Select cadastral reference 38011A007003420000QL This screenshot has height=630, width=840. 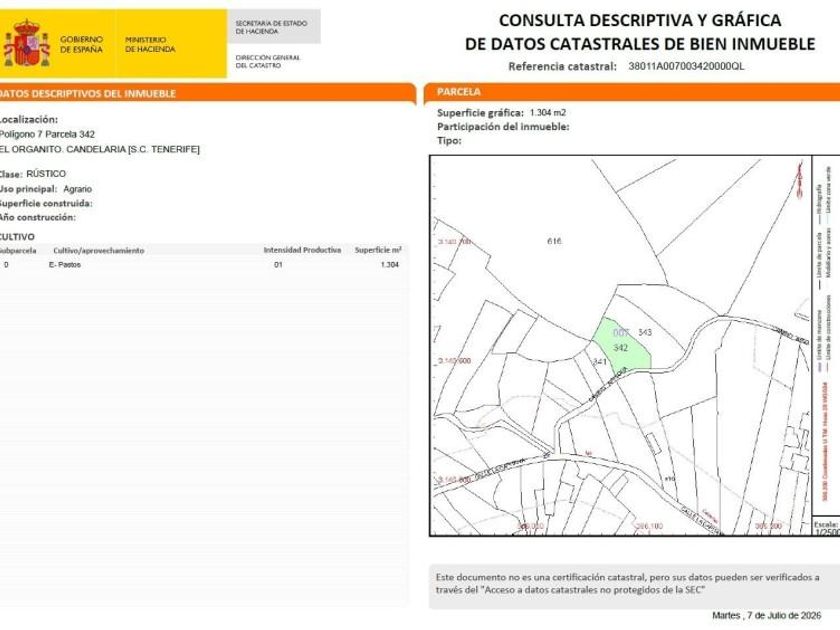686,66
